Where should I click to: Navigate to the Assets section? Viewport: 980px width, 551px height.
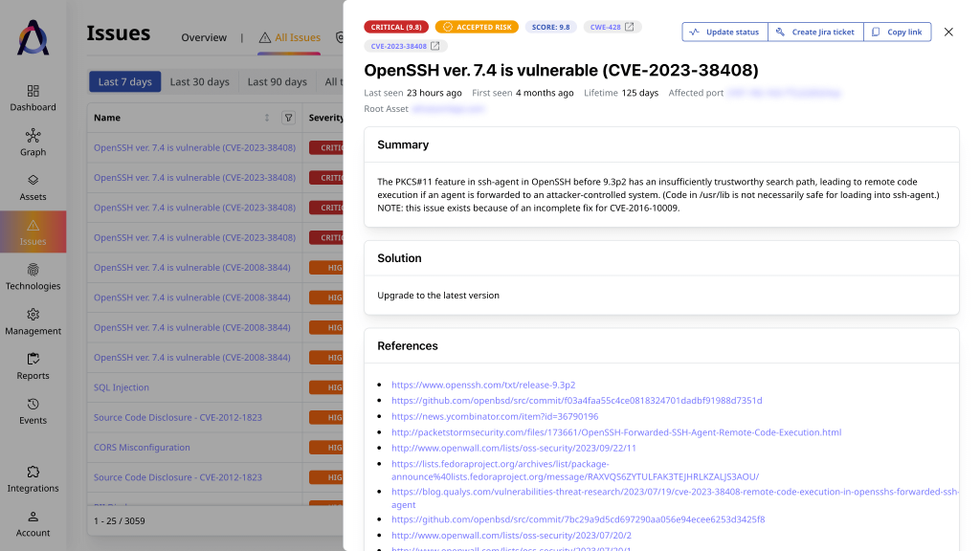[33, 189]
